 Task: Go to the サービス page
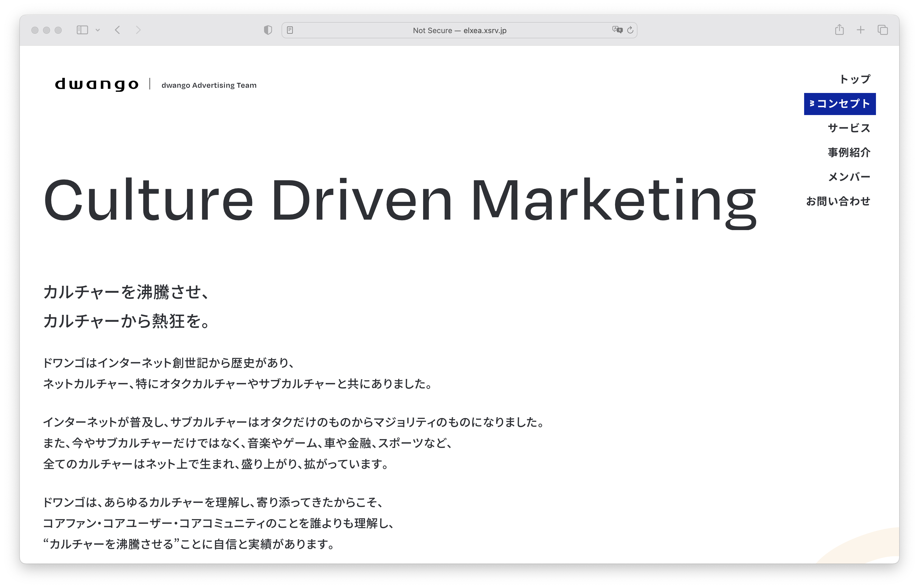(849, 128)
